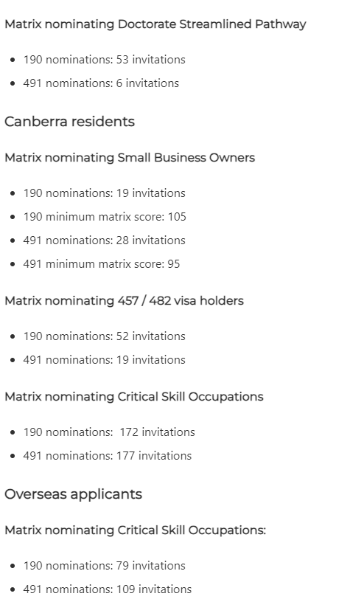Click Critical Skill Occupations heading under Canberra residents
364x616 pixels.
click(134, 396)
